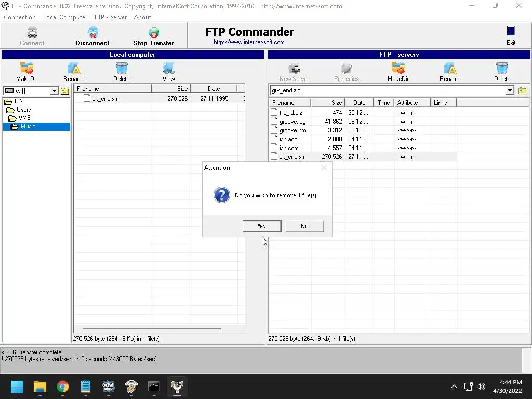Screen dimensions: 532x399
Task: Select VM6 folder in the tree
Action: (x=24, y=118)
